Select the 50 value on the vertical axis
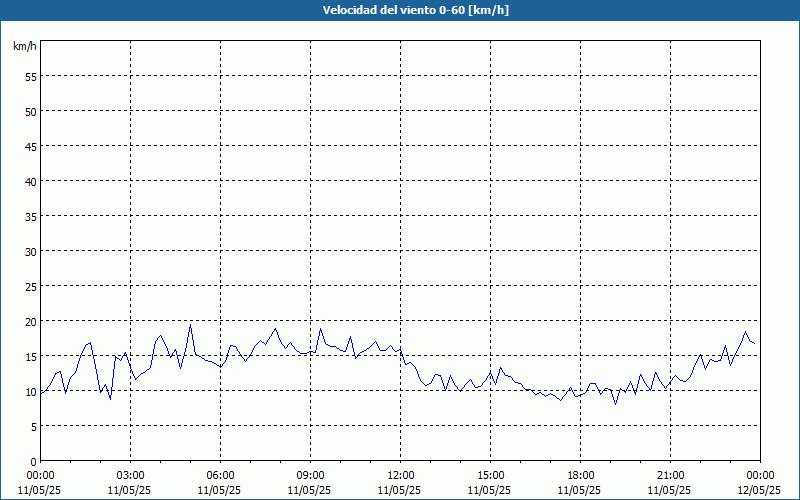This screenshot has width=800, height=500. (30, 111)
